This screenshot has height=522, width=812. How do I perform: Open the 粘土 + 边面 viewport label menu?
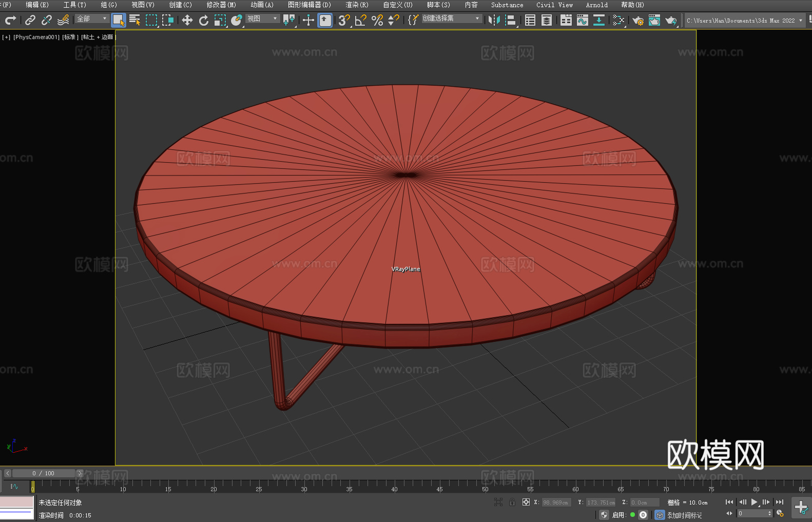(98, 37)
